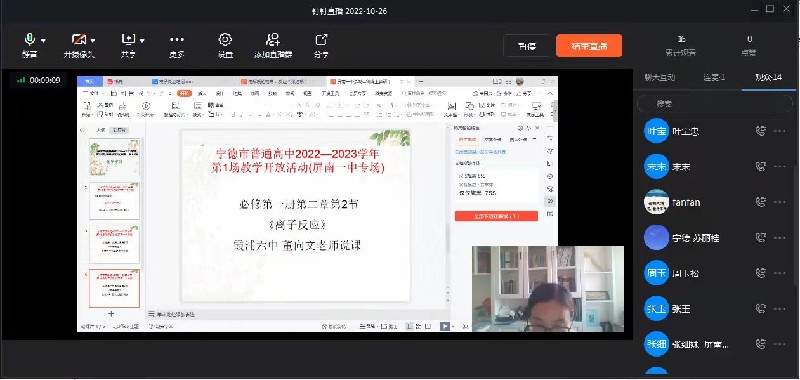
Task: Expand the microphone options arrow
Action: tap(43, 40)
